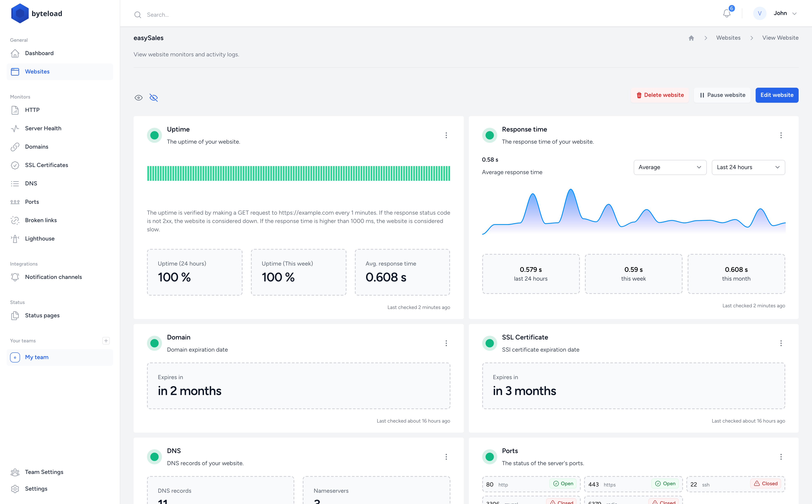
Task: Add a new team with plus icon
Action: 106,341
